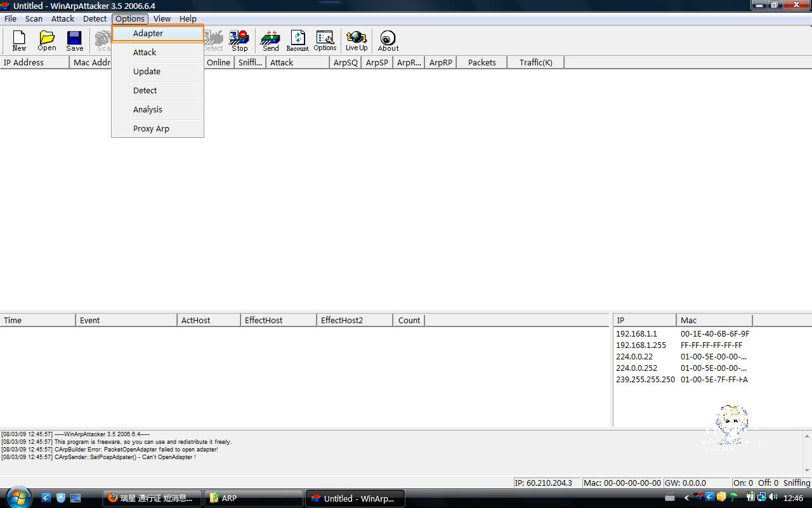Open the Scan menu

click(x=34, y=18)
